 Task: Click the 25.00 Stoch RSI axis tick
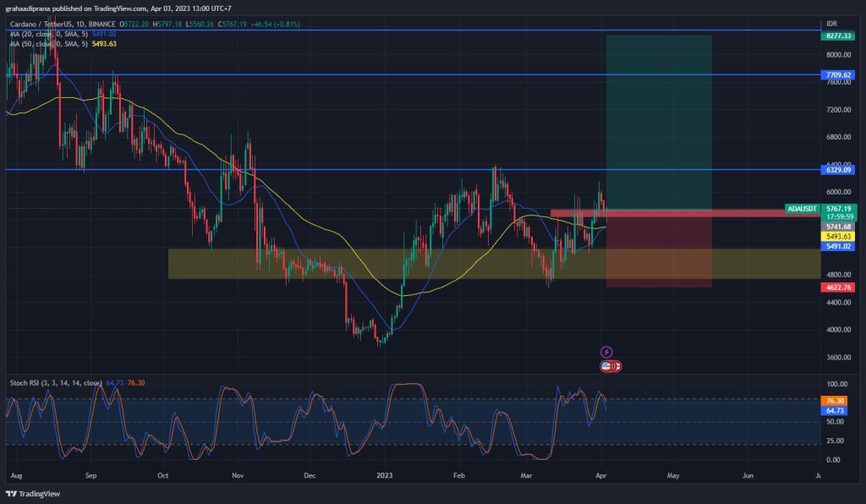[x=835, y=441]
